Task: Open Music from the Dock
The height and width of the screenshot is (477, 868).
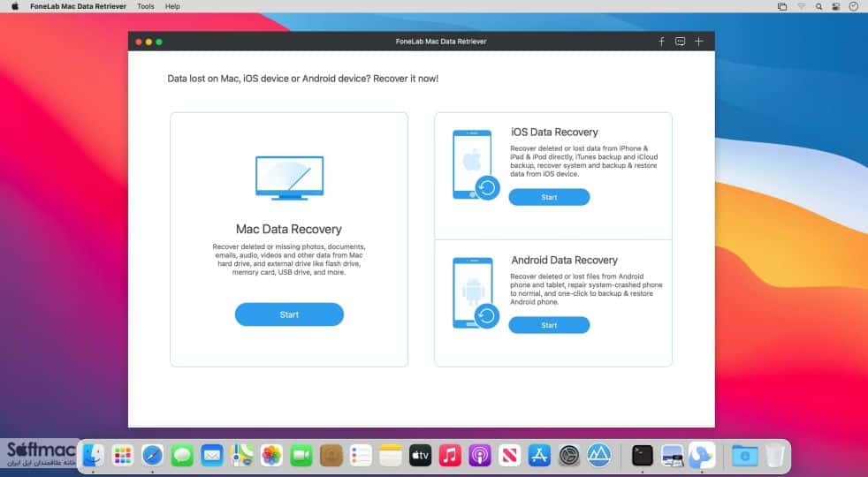Action: [x=450, y=456]
